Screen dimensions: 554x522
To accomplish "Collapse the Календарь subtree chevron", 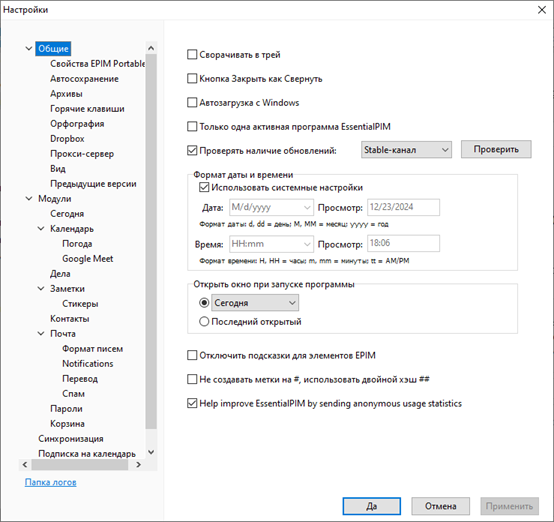I will (x=41, y=229).
